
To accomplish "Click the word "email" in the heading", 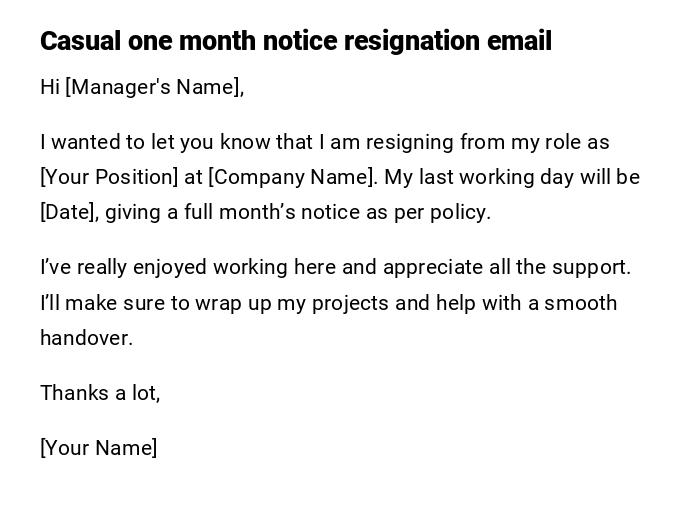I will point(519,41).
